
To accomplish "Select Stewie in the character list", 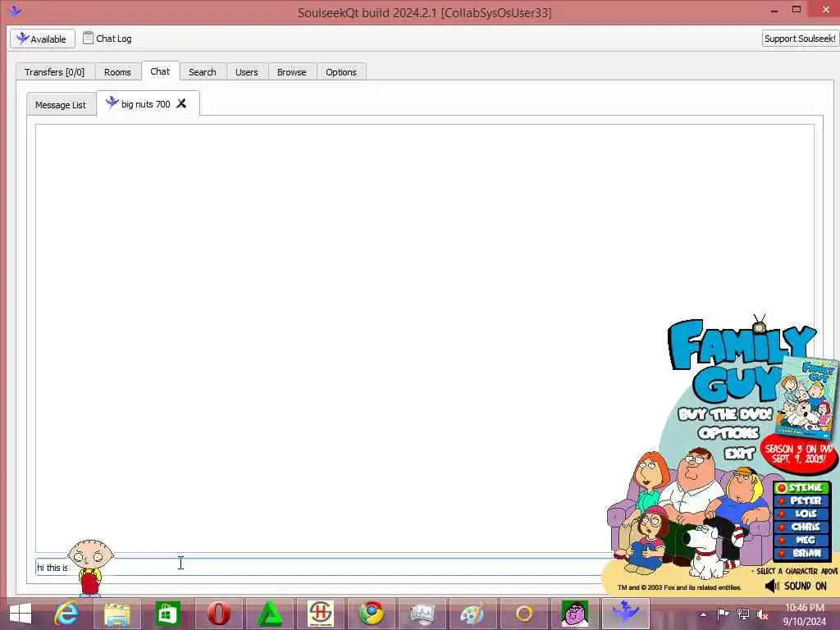I will 801,487.
